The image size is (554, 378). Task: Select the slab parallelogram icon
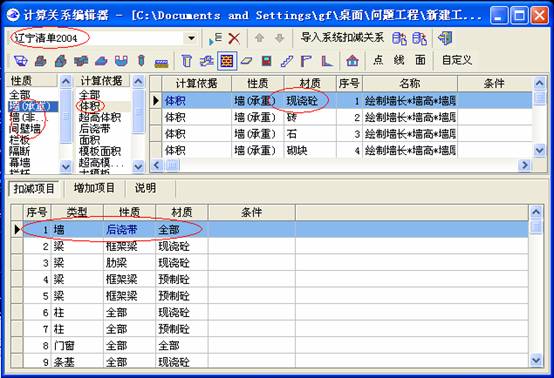pyautogui.click(x=246, y=61)
